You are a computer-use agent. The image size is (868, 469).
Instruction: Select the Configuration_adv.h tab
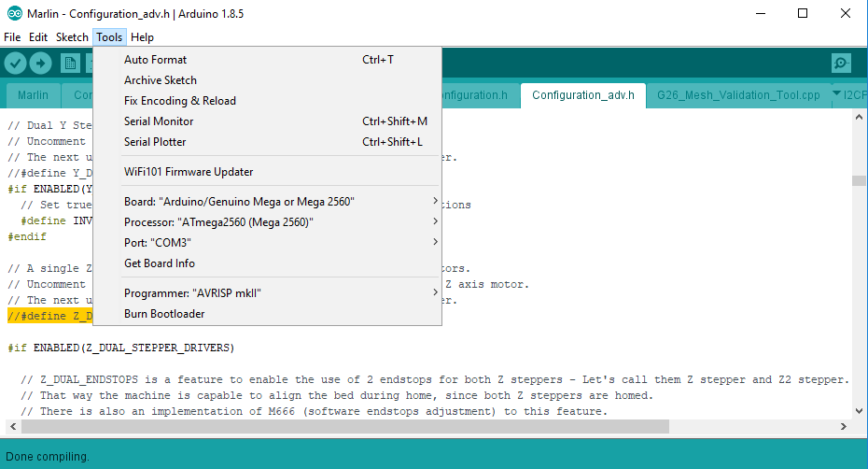click(583, 95)
